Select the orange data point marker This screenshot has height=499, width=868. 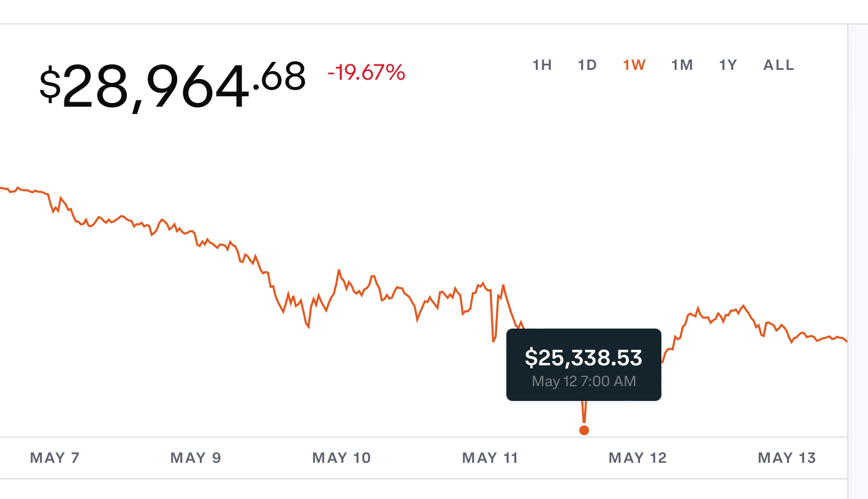[584, 430]
